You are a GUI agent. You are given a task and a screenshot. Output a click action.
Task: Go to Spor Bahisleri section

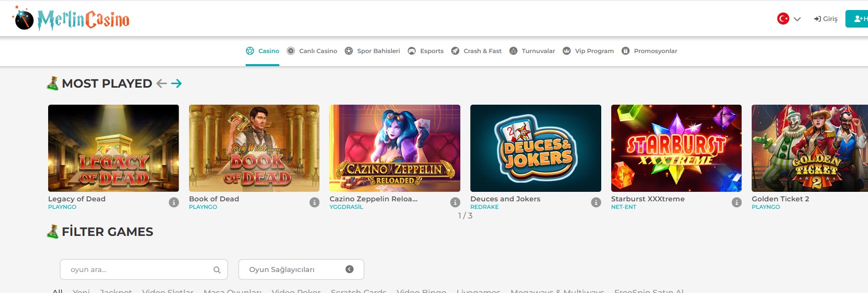coord(373,51)
